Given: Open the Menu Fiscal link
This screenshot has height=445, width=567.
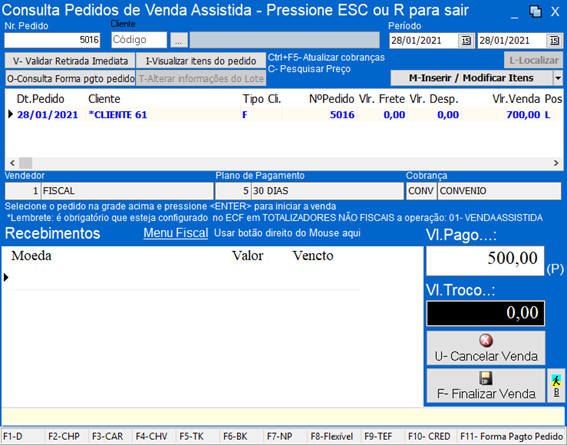Looking at the screenshot, I should pos(176,233).
